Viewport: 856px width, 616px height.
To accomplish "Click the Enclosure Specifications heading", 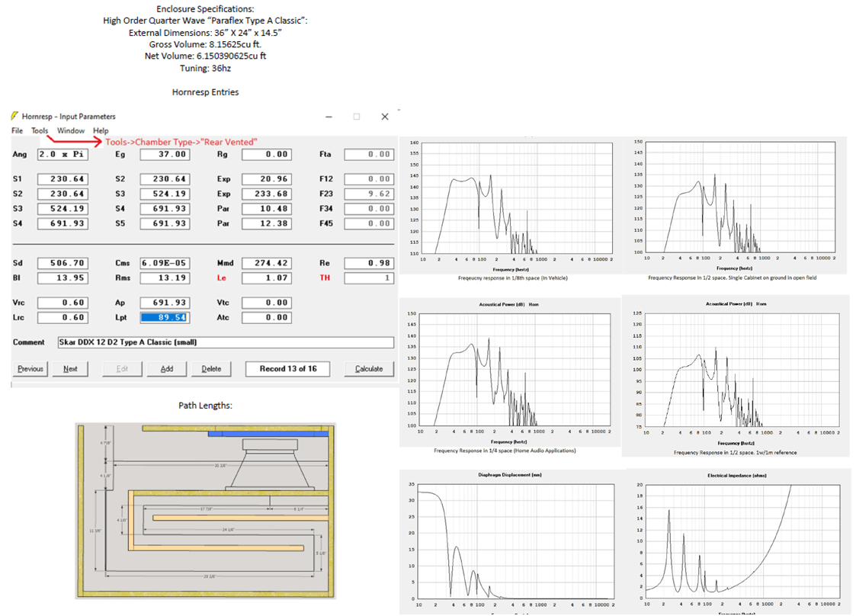I will pos(205,8).
